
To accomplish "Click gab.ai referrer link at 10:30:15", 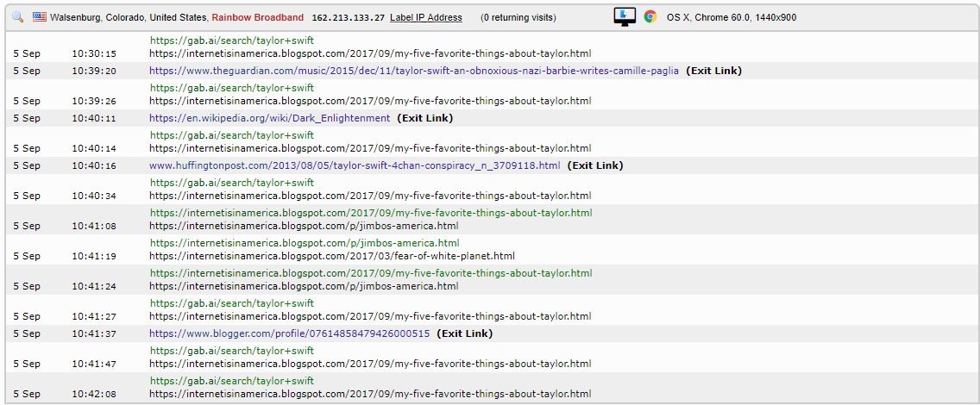I will click(232, 40).
